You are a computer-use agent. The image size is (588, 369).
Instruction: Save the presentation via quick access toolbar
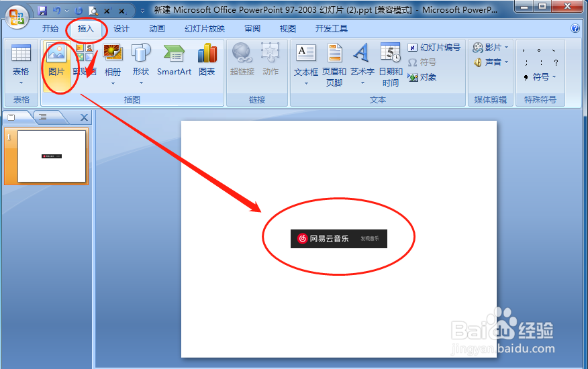(42, 11)
